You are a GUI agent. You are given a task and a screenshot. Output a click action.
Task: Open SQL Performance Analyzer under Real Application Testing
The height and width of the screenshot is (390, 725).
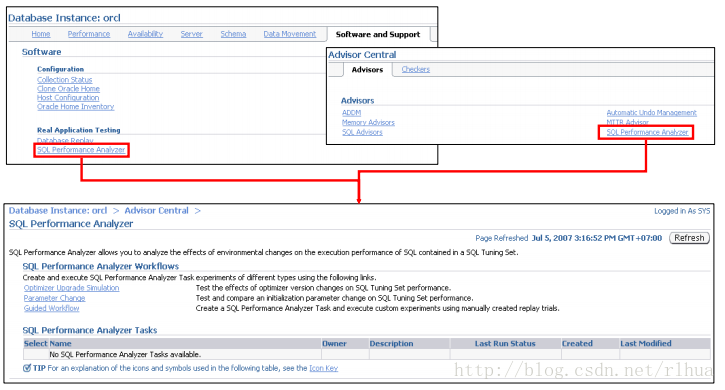(81, 150)
